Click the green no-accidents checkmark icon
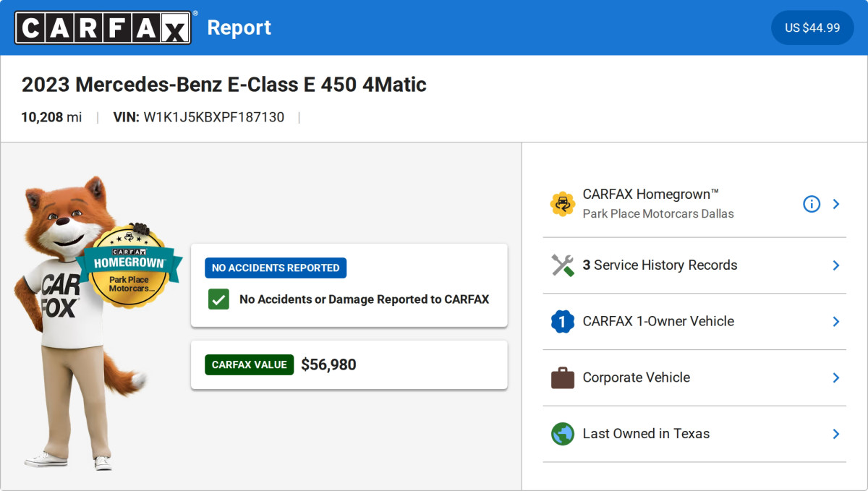Screen dimensions: 868x491 (x=218, y=299)
